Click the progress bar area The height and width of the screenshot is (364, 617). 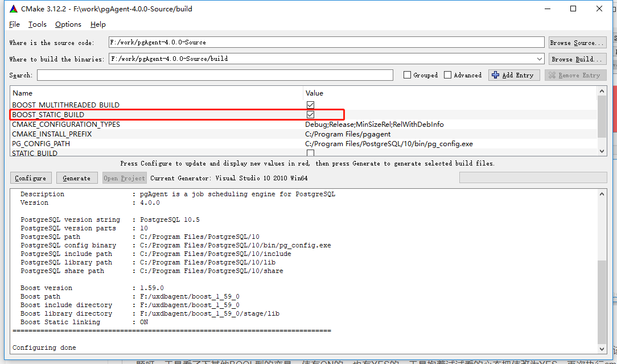pyautogui.click(x=533, y=177)
